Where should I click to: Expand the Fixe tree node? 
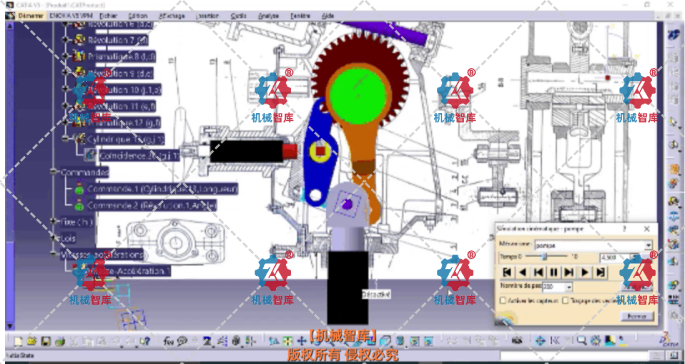coord(53,222)
